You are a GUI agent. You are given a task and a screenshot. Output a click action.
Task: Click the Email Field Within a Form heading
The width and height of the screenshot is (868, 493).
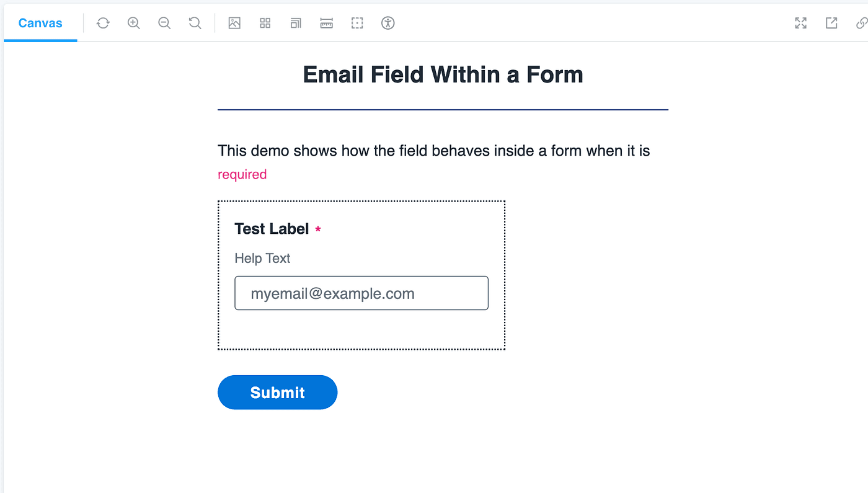click(443, 75)
